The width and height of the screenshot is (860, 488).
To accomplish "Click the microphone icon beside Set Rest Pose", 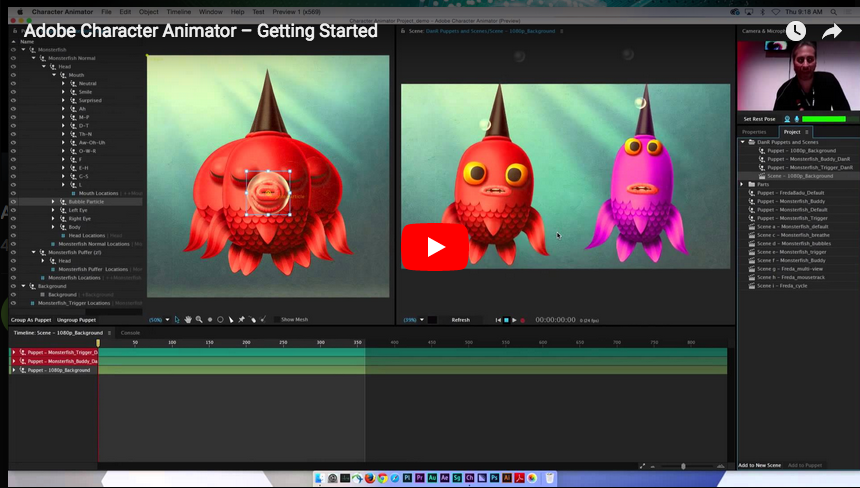I will click(796, 119).
